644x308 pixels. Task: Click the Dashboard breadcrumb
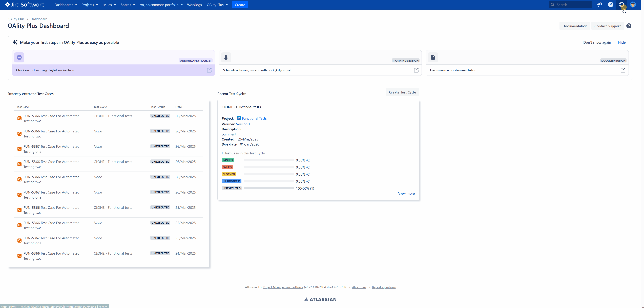39,19
